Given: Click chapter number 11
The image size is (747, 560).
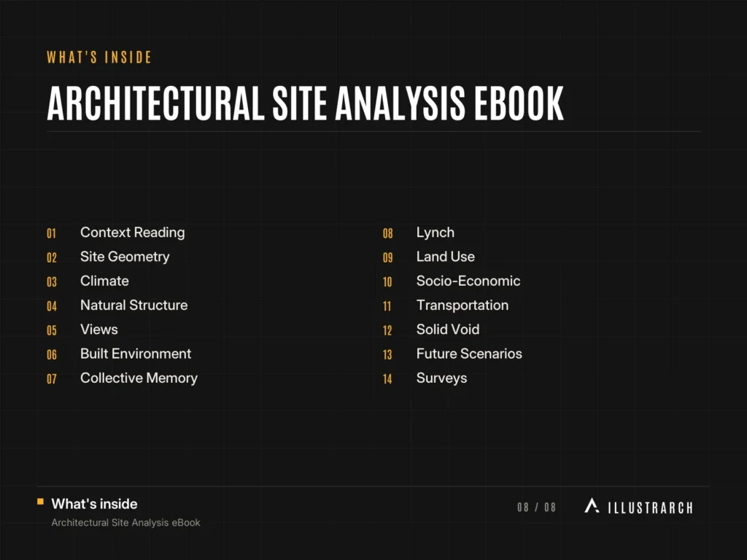Looking at the screenshot, I should pyautogui.click(x=387, y=306).
